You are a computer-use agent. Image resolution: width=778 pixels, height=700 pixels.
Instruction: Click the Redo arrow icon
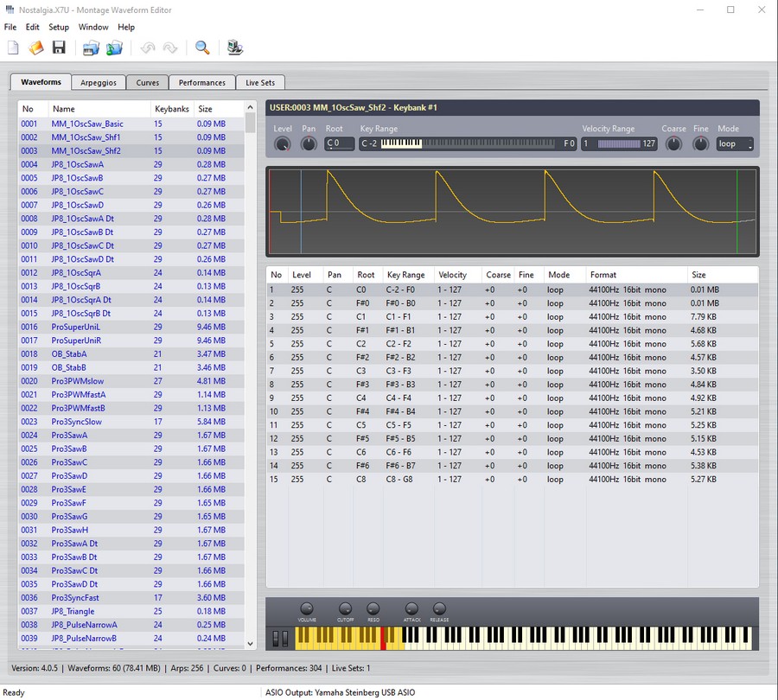[x=170, y=48]
